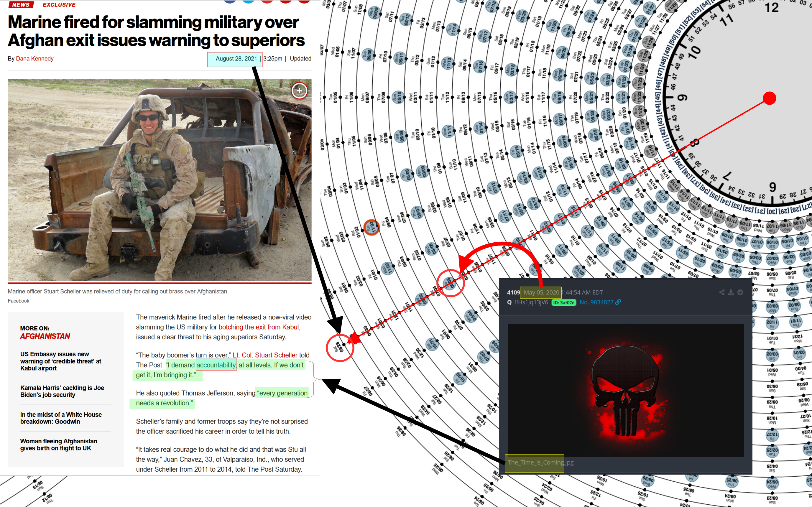
Task: Open the Marine in truck bed photo
Action: [160, 180]
